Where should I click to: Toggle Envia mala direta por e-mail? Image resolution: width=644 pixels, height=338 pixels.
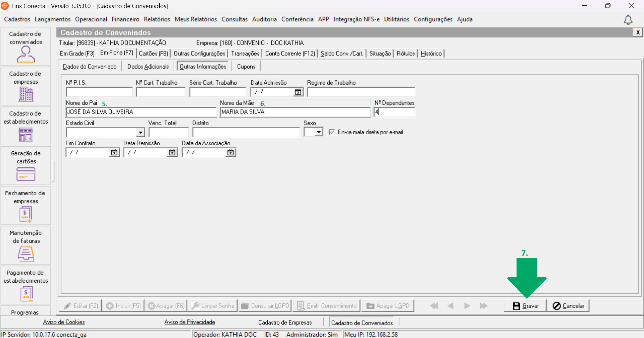coord(332,132)
